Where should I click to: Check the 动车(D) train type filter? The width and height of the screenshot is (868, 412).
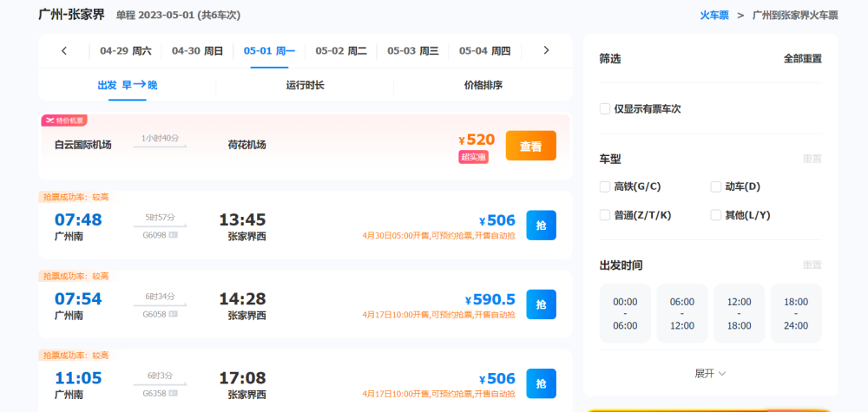tap(716, 186)
